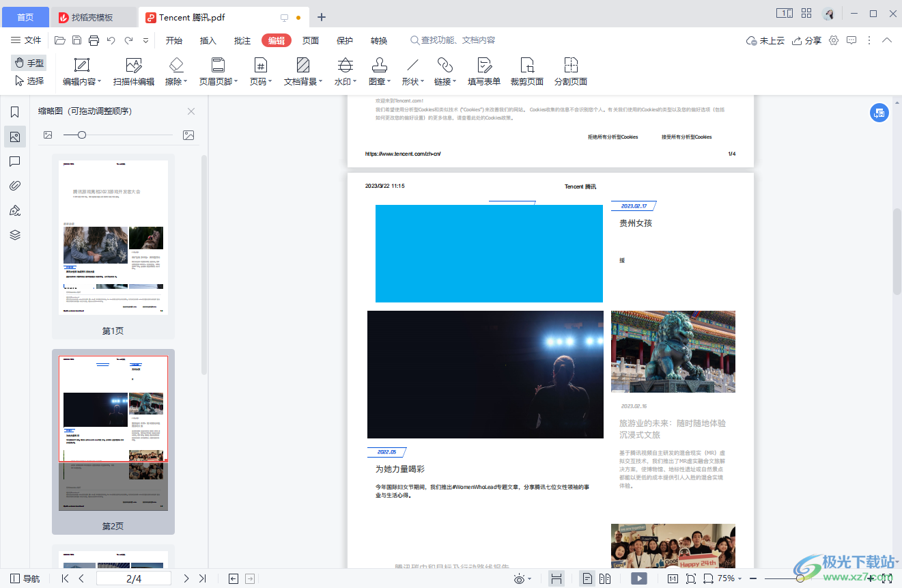Open a new tab with plus button
This screenshot has height=588, width=902.
pos(322,17)
